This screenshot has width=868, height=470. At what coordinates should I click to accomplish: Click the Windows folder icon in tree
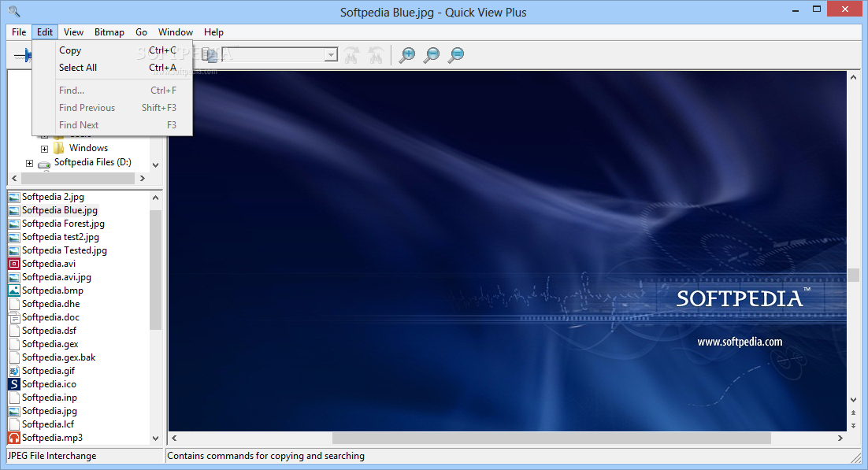[x=58, y=148]
